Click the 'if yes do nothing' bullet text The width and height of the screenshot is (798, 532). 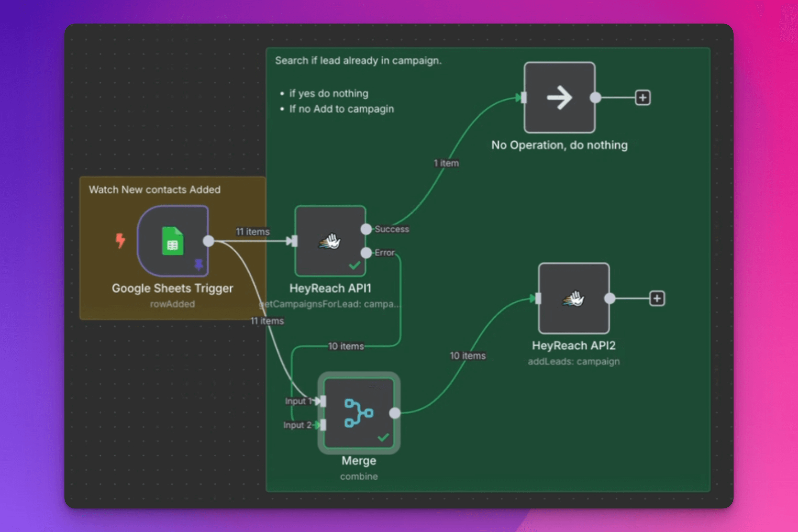click(329, 93)
